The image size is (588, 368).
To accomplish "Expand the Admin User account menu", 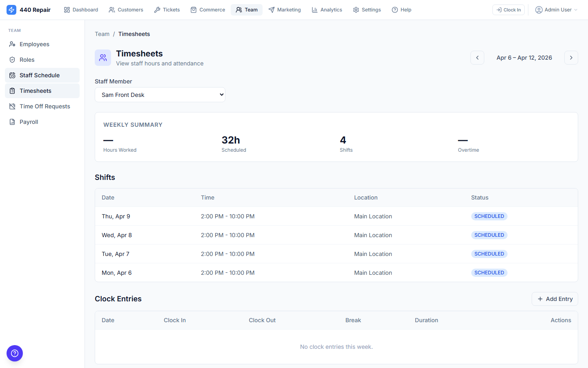I will (556, 9).
